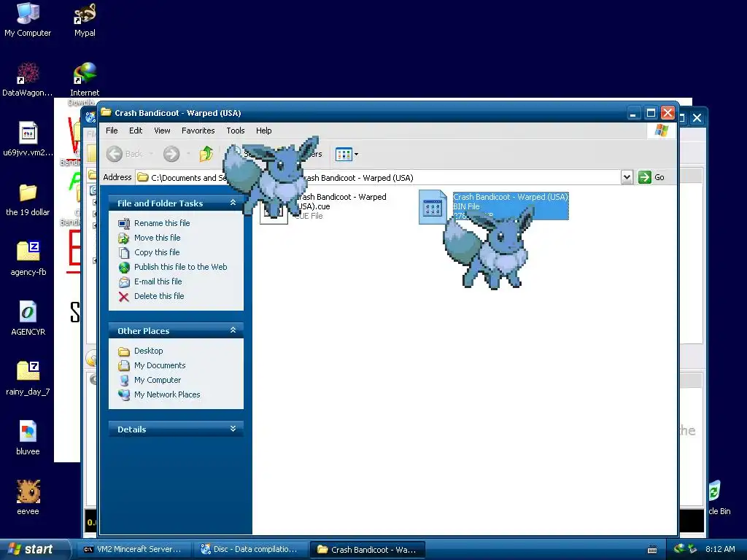
Task: Click the Rename this file icon
Action: 124,223
